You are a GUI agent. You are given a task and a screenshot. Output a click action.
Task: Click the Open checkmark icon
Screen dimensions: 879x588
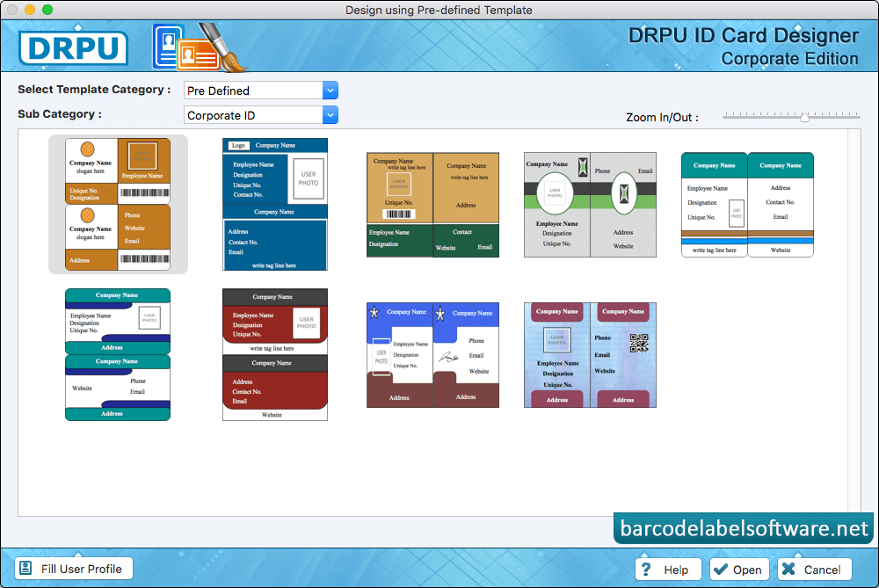click(721, 569)
